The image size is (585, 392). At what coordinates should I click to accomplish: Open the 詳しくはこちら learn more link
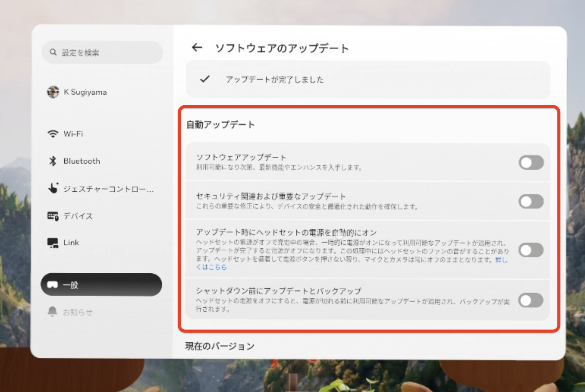click(x=211, y=267)
